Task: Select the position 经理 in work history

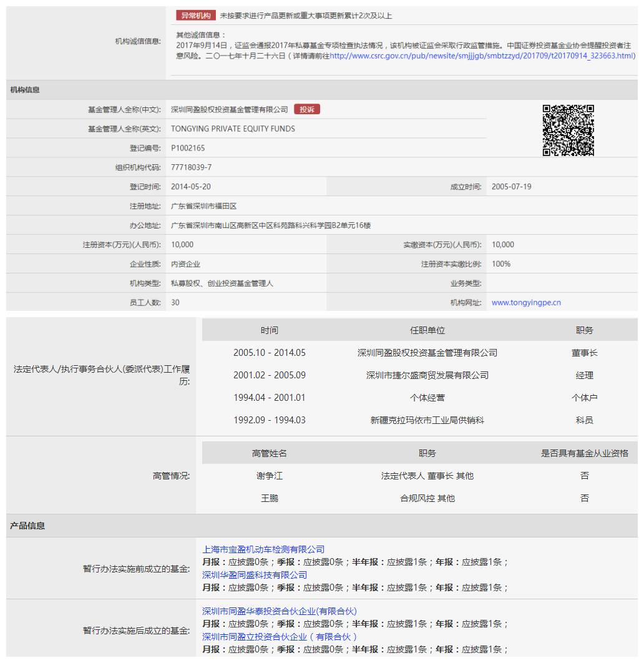Action: 585,375
